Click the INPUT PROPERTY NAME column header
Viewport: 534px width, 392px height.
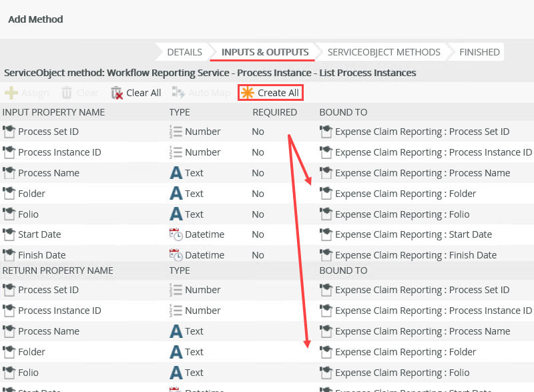pos(54,112)
